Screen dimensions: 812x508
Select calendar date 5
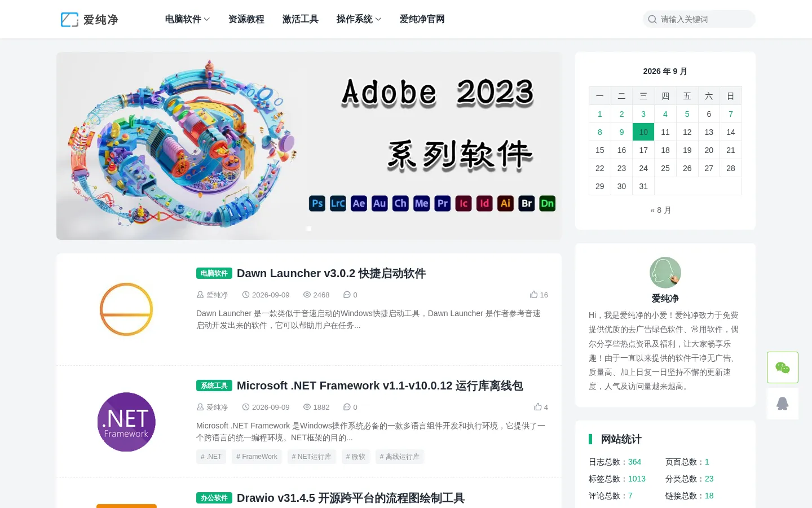pos(687,114)
